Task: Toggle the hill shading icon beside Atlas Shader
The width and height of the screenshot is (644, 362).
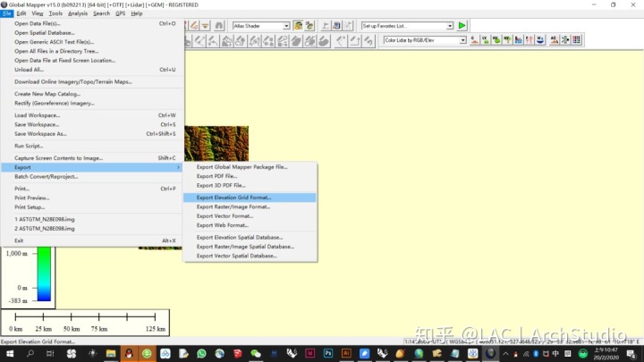Action: [x=299, y=26]
